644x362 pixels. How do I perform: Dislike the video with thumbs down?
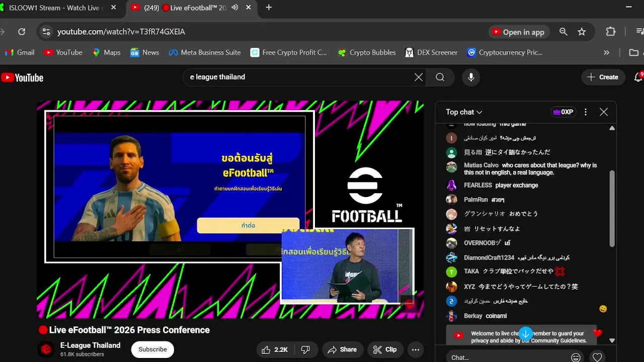pos(305,349)
